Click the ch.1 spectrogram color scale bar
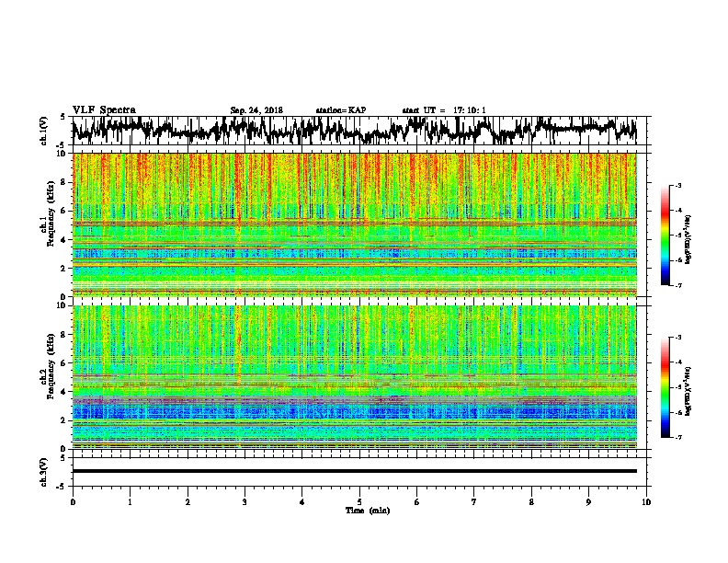Image resolution: width=728 pixels, height=563 pixels. point(665,236)
